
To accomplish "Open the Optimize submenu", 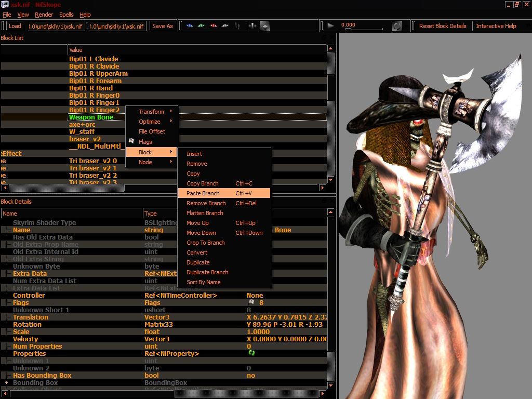I will pos(152,122).
